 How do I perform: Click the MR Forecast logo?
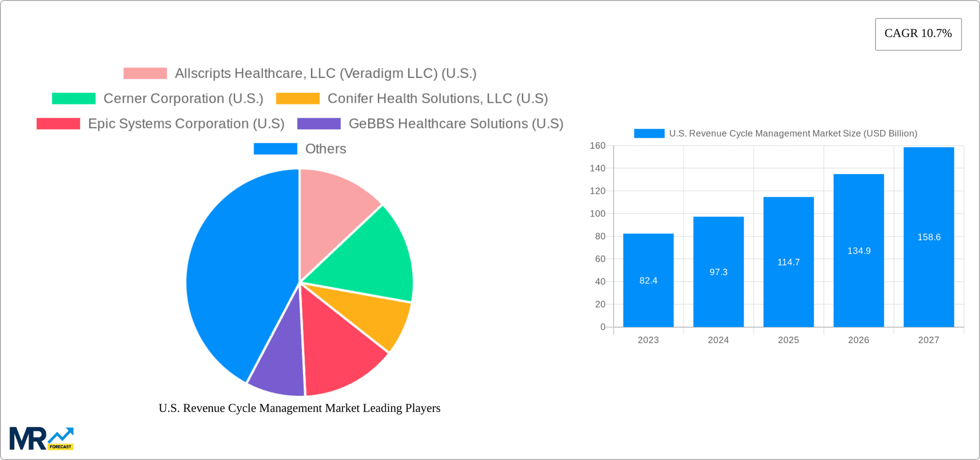click(x=41, y=438)
